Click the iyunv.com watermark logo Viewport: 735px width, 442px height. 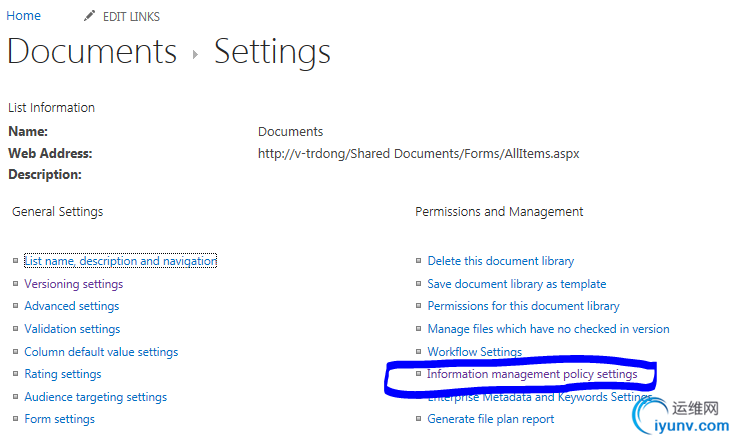[681, 415]
